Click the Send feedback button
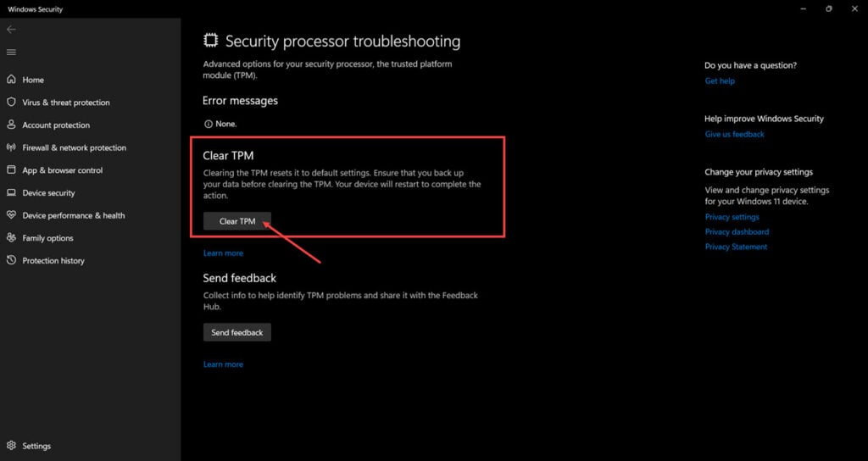This screenshot has width=868, height=461. pyautogui.click(x=237, y=332)
